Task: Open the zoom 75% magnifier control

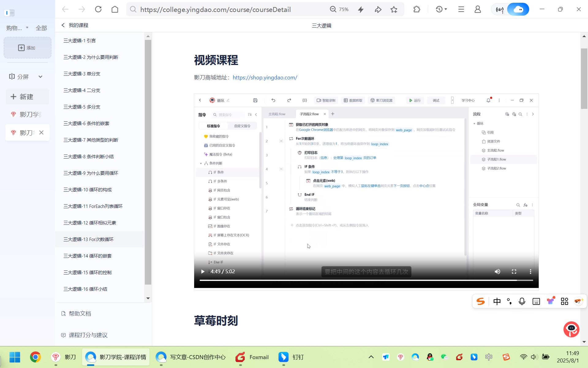Action: coord(339,9)
